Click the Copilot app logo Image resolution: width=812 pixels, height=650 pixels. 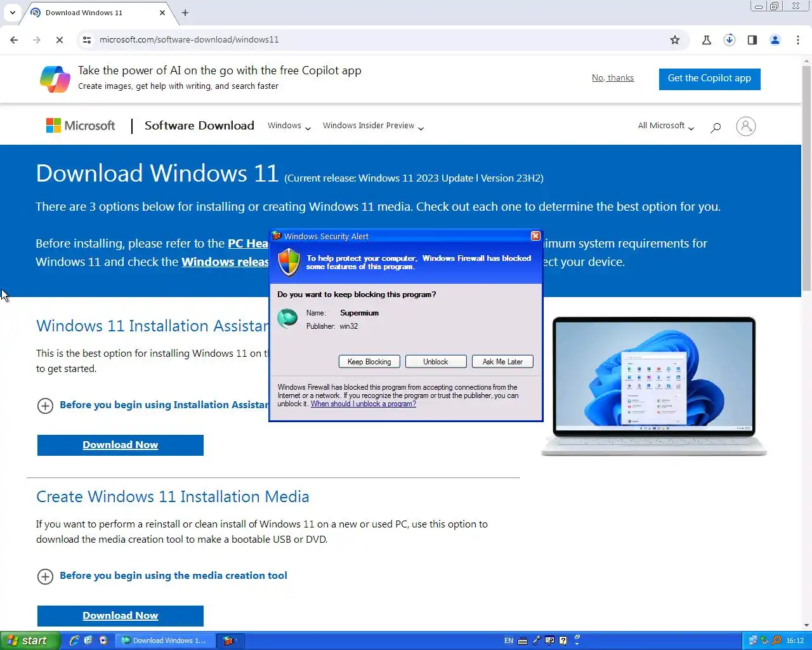55,79
